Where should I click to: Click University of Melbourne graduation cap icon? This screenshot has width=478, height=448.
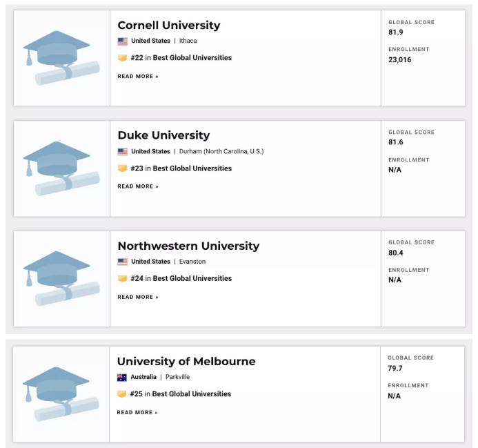[61, 393]
